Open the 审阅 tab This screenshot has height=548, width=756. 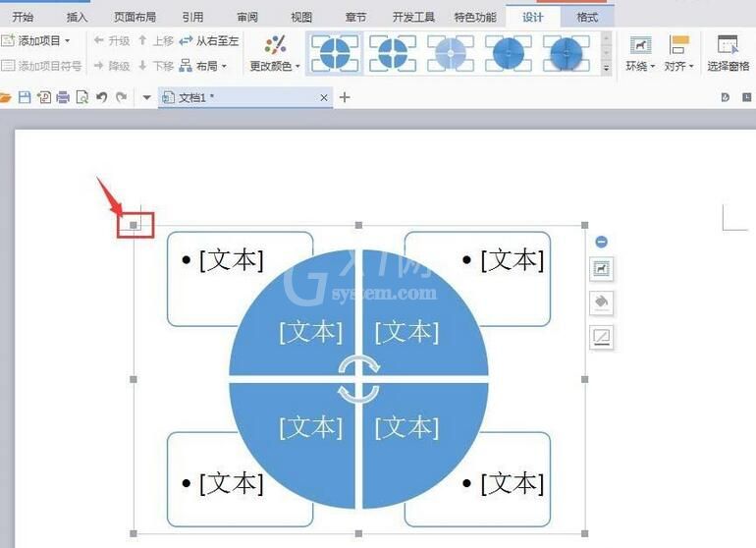coord(246,18)
